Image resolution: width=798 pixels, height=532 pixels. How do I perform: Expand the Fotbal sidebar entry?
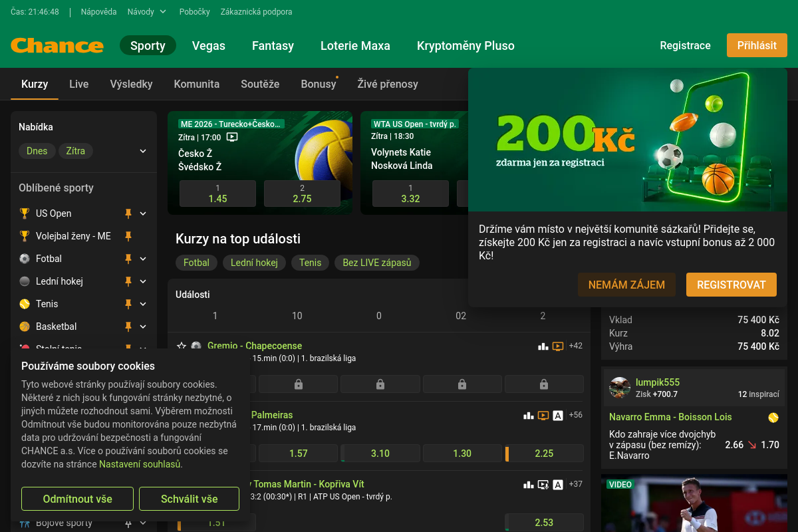click(143, 259)
